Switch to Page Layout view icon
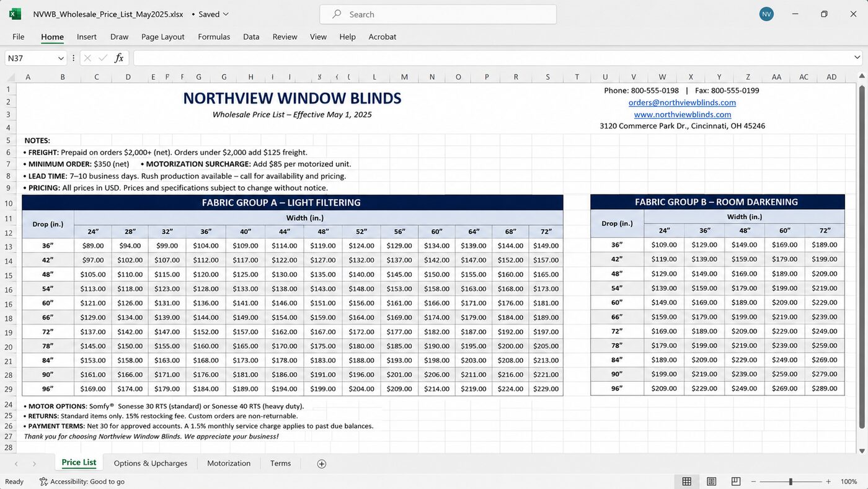 (711, 482)
